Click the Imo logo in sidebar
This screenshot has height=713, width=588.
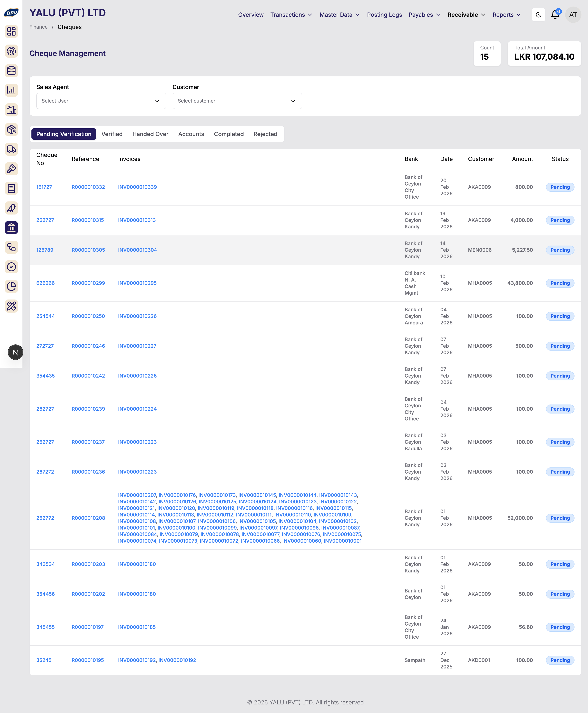pos(11,12)
